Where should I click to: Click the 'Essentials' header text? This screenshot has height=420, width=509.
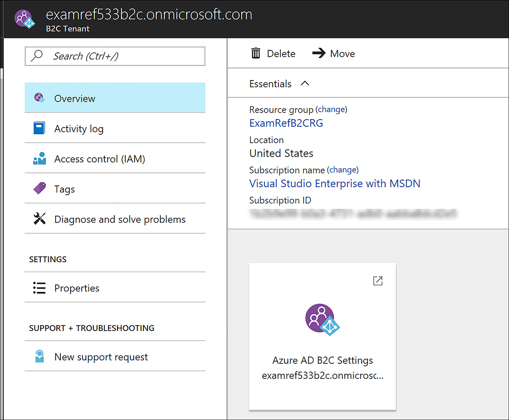[270, 84]
